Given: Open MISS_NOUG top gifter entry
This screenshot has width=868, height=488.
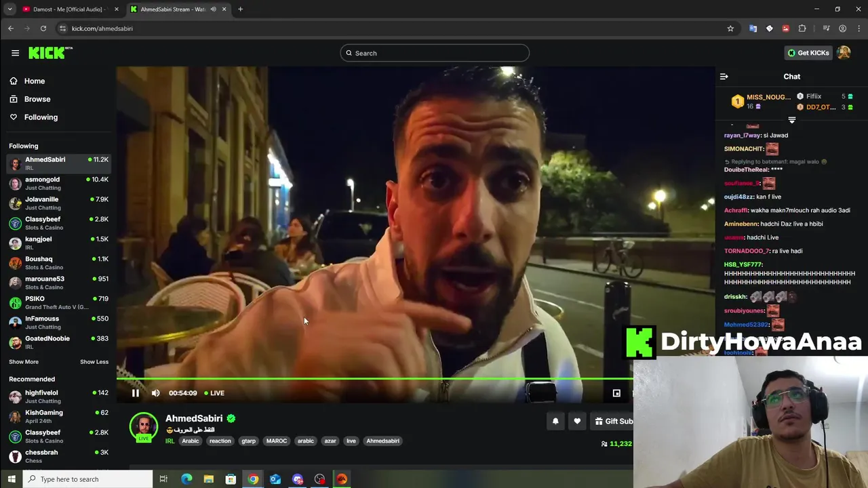Looking at the screenshot, I should (762, 102).
